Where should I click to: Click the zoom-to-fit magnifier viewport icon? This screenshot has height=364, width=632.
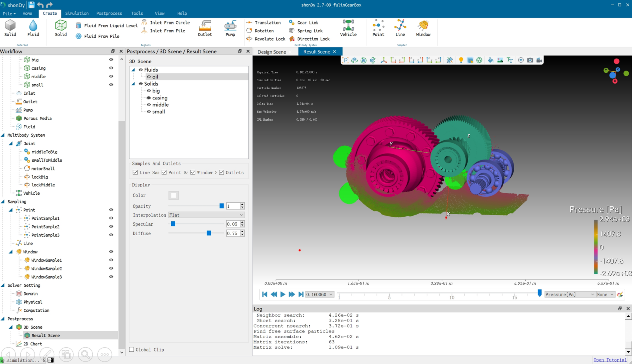345,60
